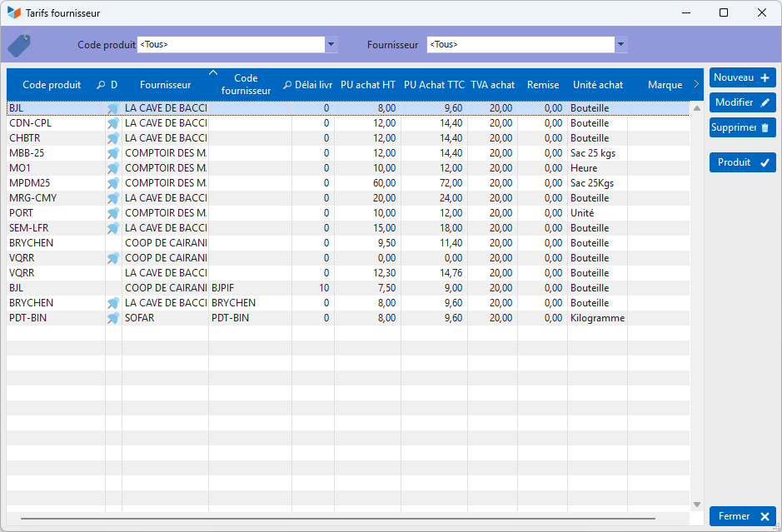Click the pin icon on the MO1 row
782x532 pixels.
[113, 168]
